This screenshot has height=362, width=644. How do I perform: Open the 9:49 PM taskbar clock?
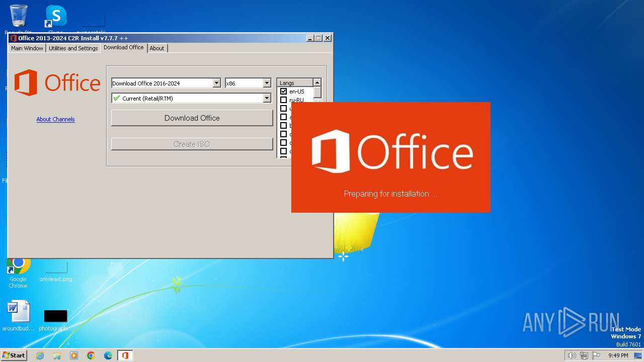point(618,355)
